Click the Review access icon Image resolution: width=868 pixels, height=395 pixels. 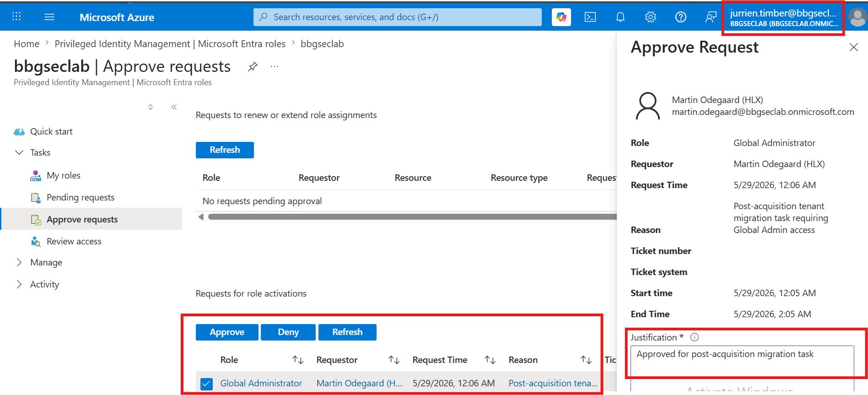[36, 242]
